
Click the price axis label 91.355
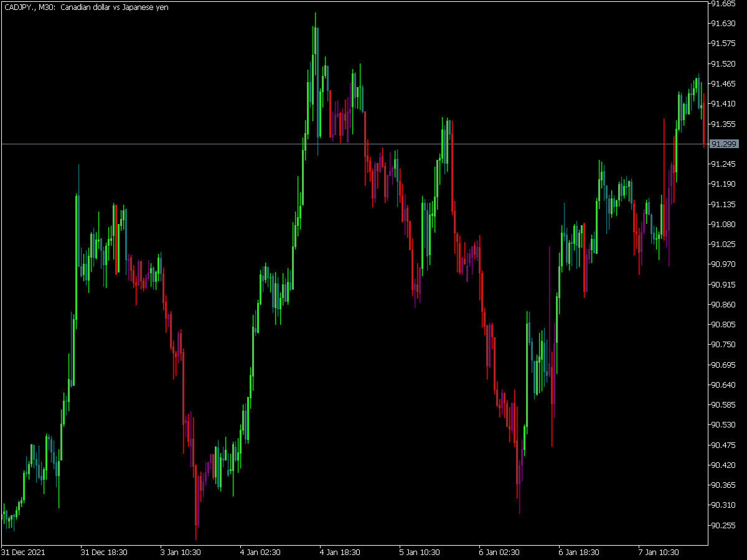click(x=722, y=124)
